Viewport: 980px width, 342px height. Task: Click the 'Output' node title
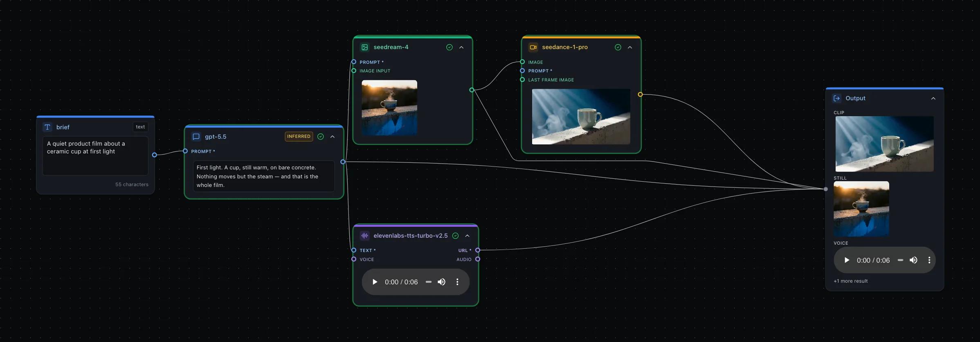coord(855,98)
